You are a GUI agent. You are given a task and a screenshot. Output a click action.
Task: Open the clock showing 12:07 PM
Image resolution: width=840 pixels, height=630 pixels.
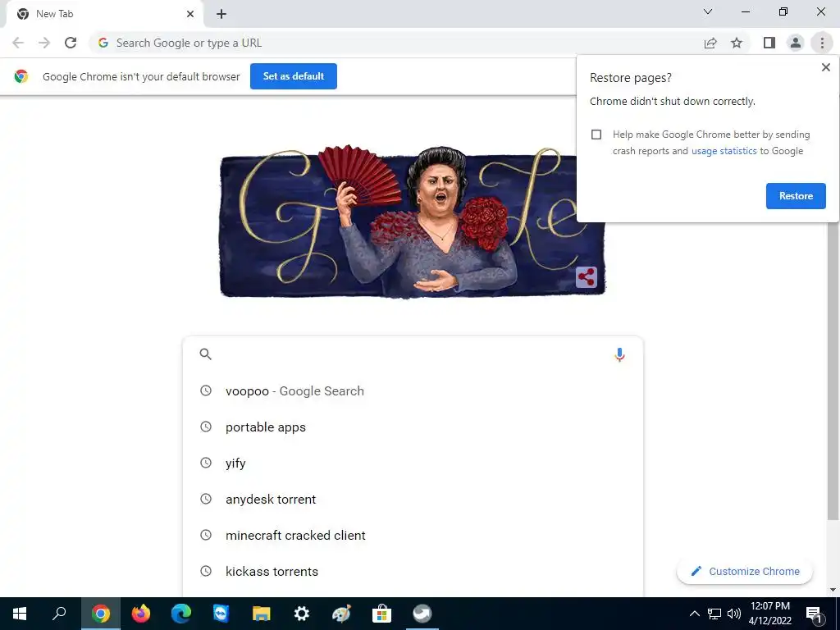click(769, 614)
